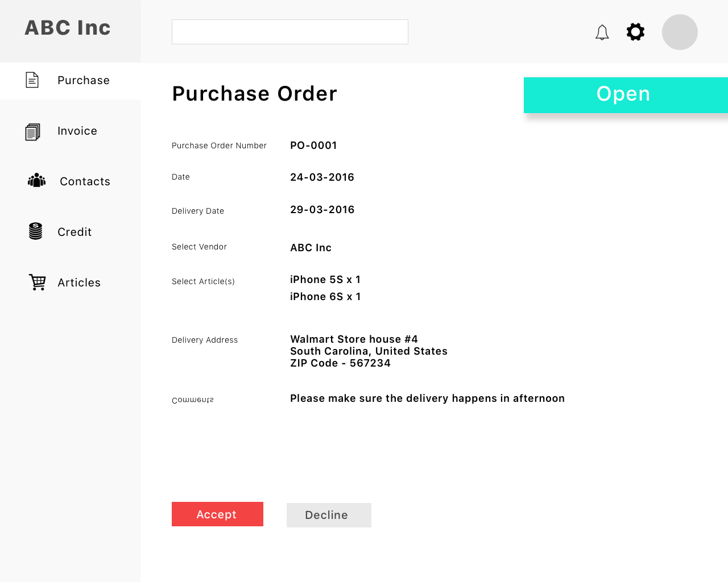This screenshot has width=728, height=582.
Task: Select the PO-0001 order number value
Action: click(x=313, y=145)
